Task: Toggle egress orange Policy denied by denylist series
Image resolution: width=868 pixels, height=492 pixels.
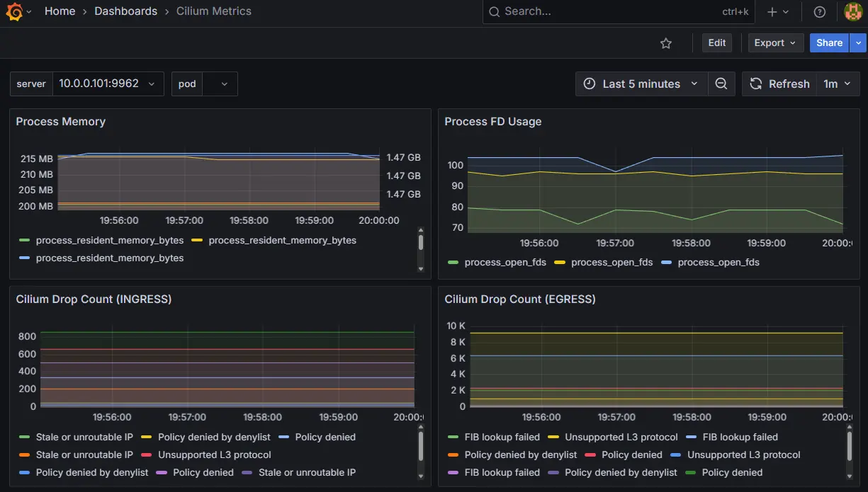Action: 521,455
